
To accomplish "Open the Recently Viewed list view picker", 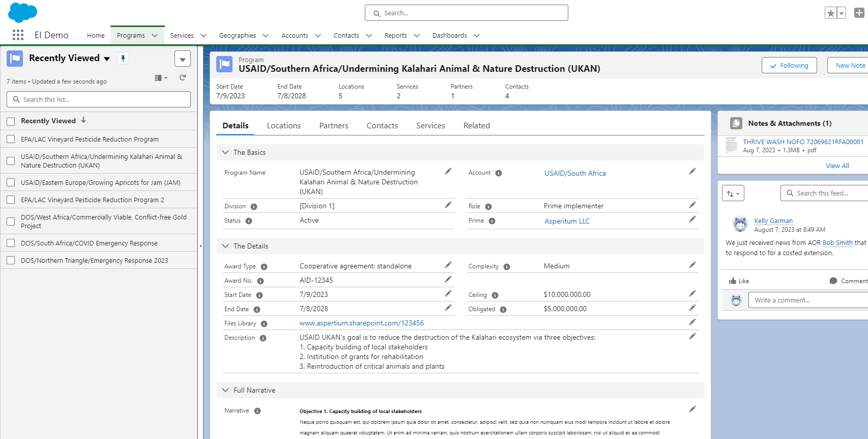I will point(107,59).
